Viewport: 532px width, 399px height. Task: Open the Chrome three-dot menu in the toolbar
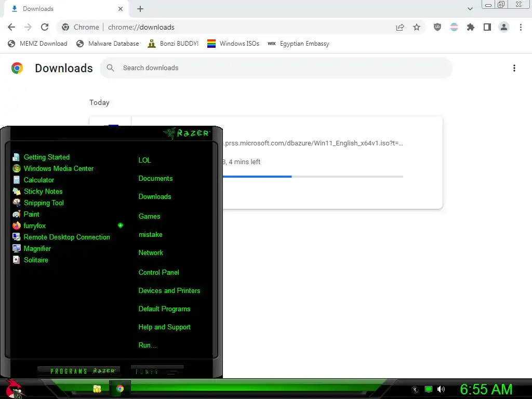pos(521,27)
